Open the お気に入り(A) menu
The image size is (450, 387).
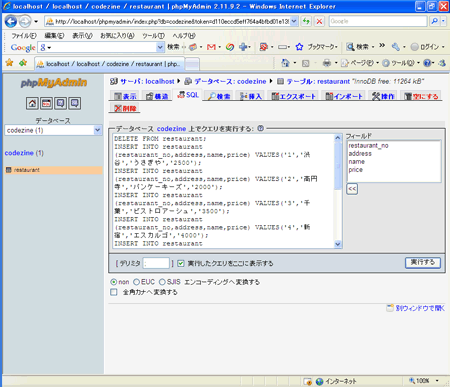117,36
